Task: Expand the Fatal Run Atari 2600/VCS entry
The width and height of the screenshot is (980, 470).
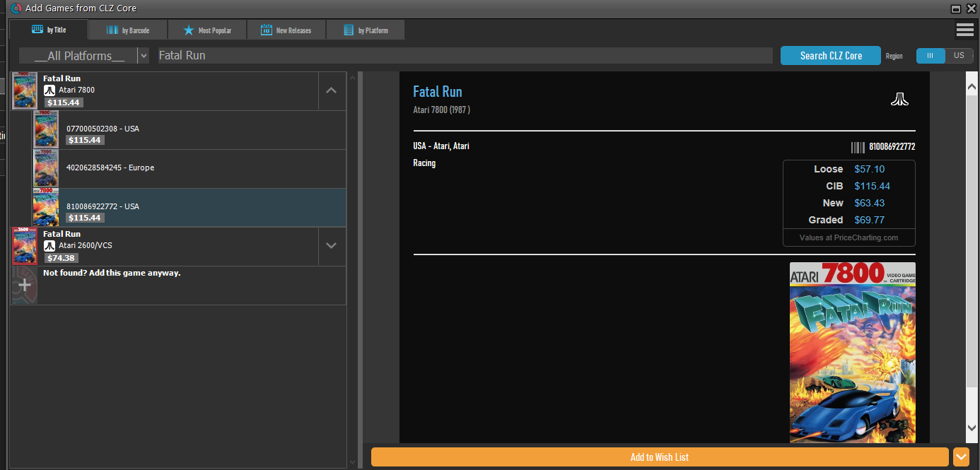Action: tap(332, 246)
